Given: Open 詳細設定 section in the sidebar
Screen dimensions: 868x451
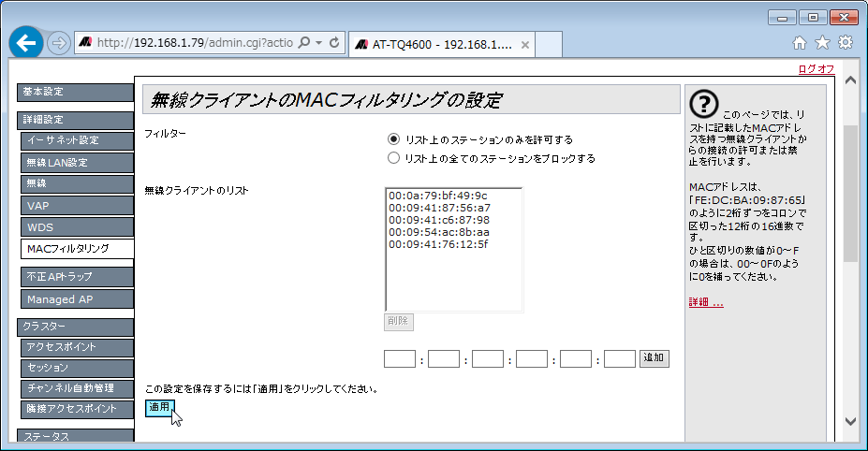Looking at the screenshot, I should pyautogui.click(x=75, y=120).
